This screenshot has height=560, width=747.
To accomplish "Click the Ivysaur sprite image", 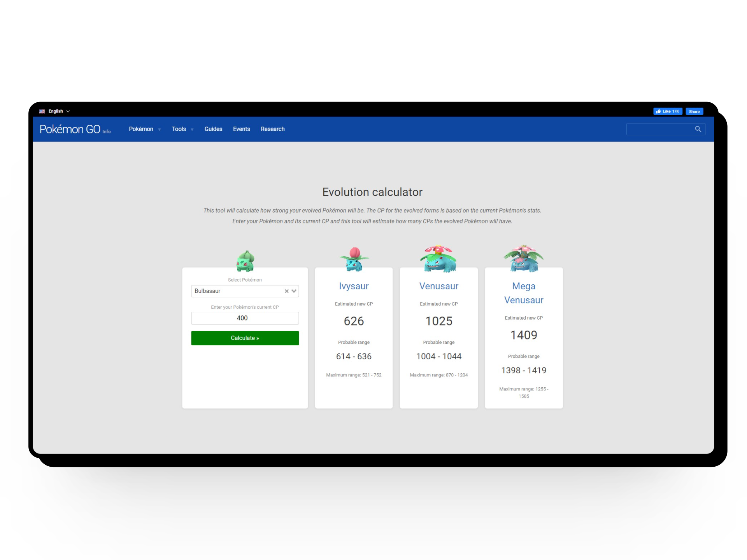I will 354,259.
